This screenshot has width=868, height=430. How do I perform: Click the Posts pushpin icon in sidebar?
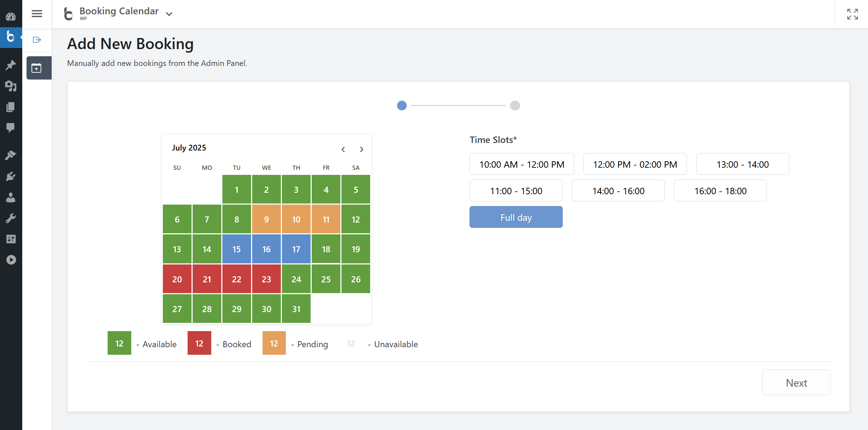11,65
